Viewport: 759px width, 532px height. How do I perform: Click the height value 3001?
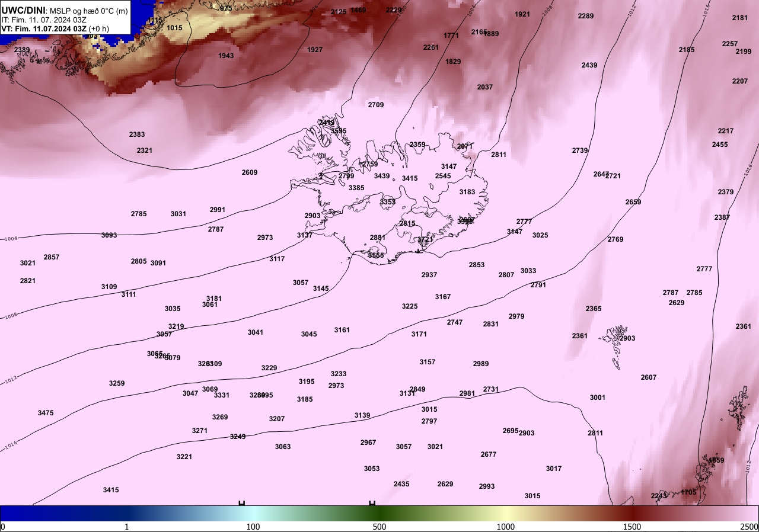pos(598,398)
